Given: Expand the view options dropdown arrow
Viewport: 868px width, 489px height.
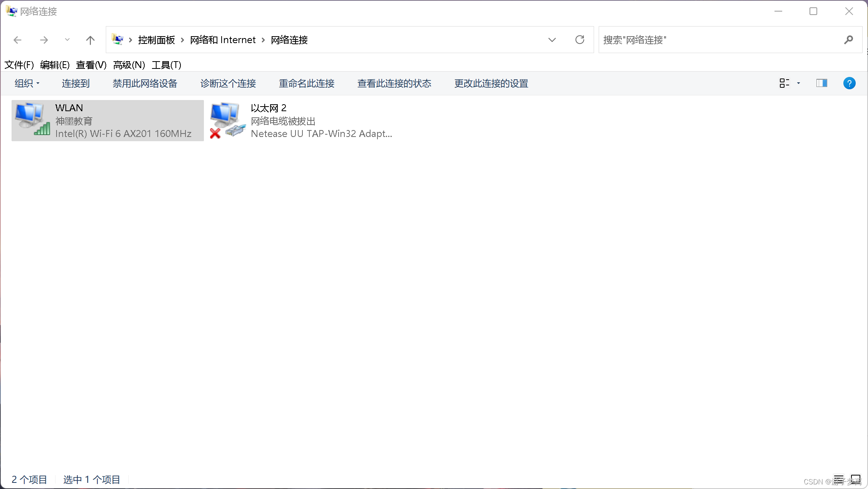Looking at the screenshot, I should tap(799, 83).
